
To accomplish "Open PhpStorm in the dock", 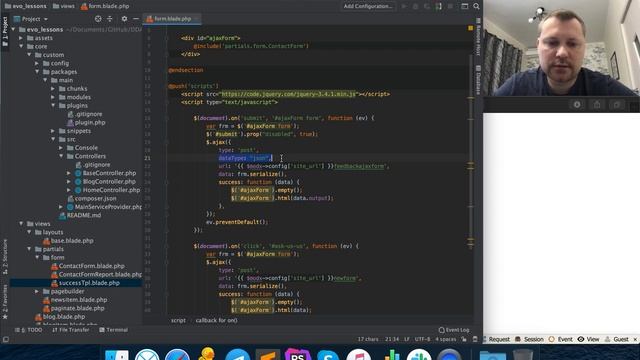I will click(298, 354).
